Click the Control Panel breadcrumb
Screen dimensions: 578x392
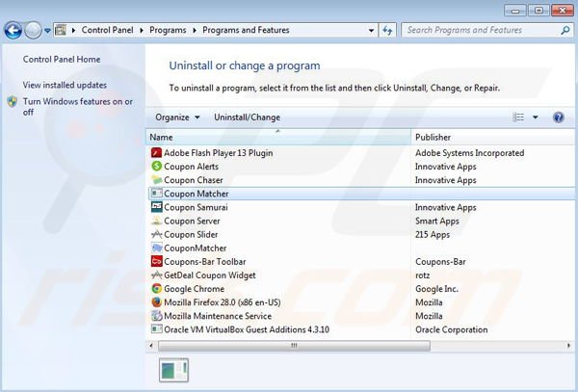pos(107,30)
